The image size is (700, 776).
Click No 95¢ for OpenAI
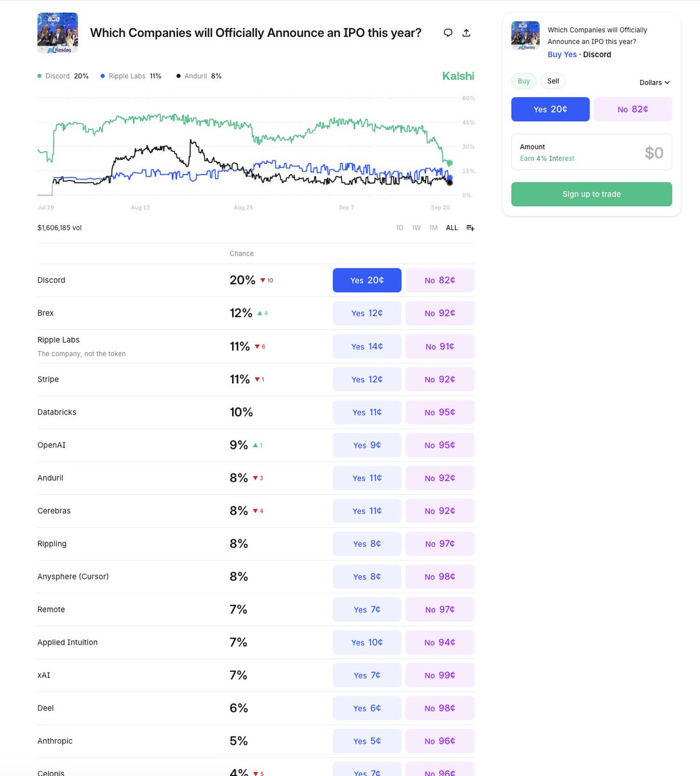coord(440,445)
